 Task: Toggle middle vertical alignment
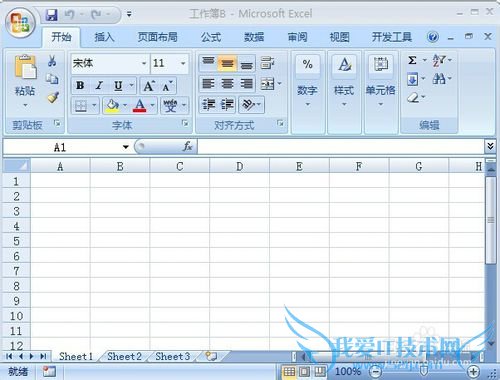[x=227, y=63]
